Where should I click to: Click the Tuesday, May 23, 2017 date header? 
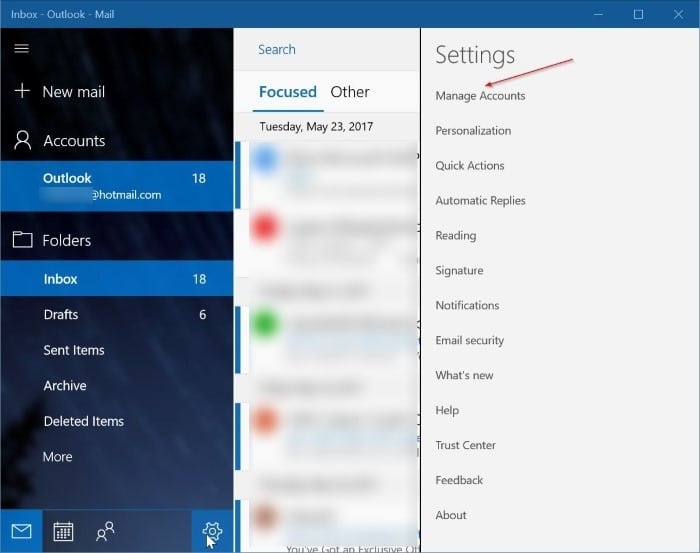(x=316, y=127)
